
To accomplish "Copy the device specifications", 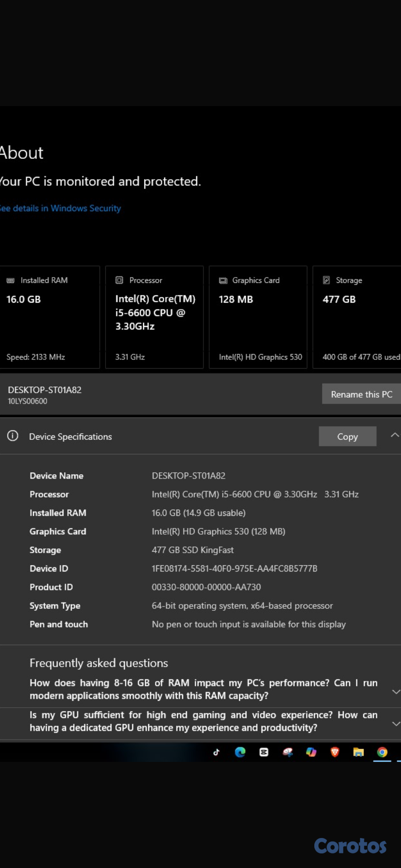I will click(x=347, y=436).
